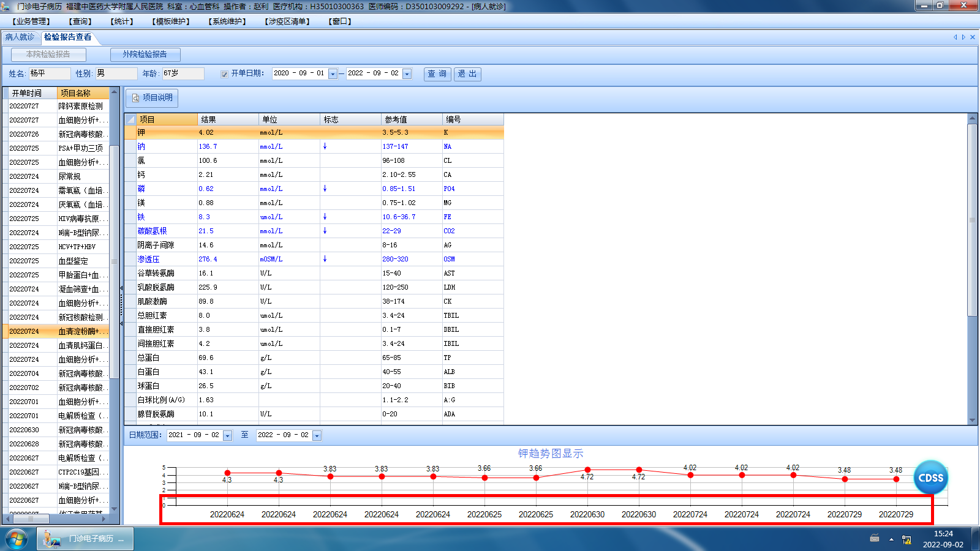Image resolution: width=980 pixels, height=551 pixels.
Task: Open the 业务管理 menu
Action: point(31,21)
